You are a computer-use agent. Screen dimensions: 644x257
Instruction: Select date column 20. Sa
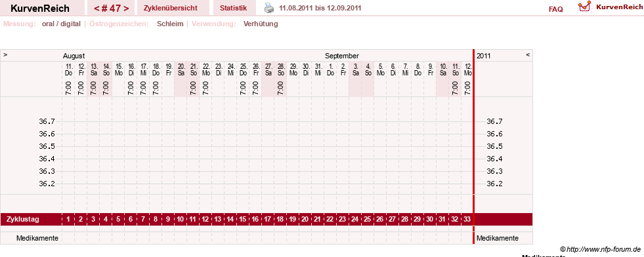[x=181, y=69]
